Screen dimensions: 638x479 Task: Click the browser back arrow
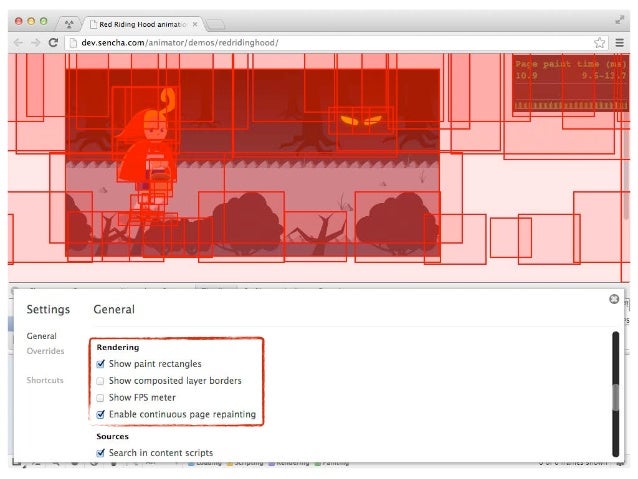point(18,42)
